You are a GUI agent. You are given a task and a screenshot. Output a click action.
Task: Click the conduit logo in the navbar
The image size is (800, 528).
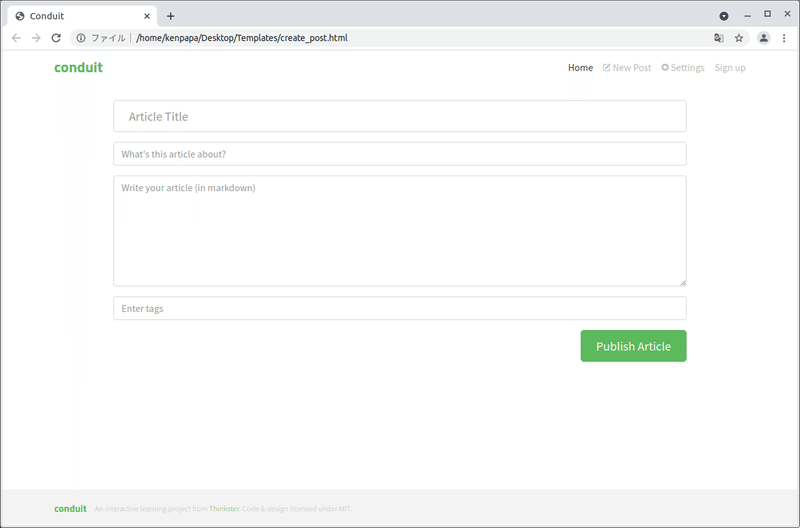pos(79,67)
